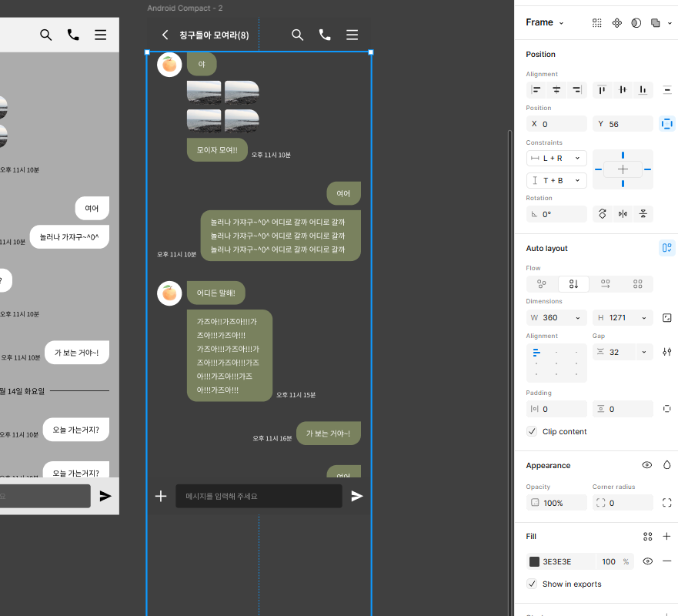Image resolution: width=678 pixels, height=616 pixels.
Task: Select the vertical flow option
Action: point(573,284)
